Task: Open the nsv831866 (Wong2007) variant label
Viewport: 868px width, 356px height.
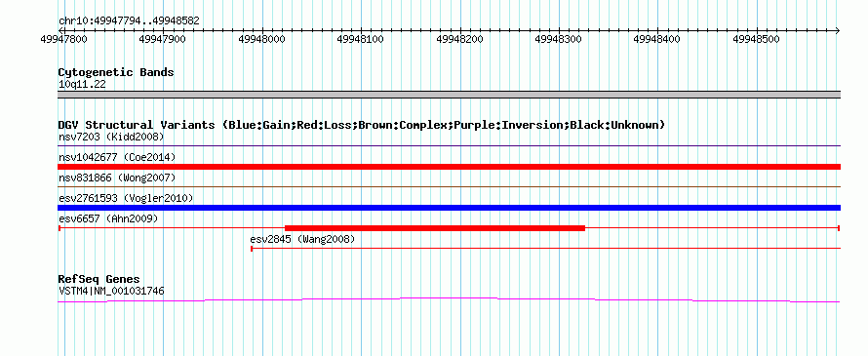Action: tap(117, 178)
